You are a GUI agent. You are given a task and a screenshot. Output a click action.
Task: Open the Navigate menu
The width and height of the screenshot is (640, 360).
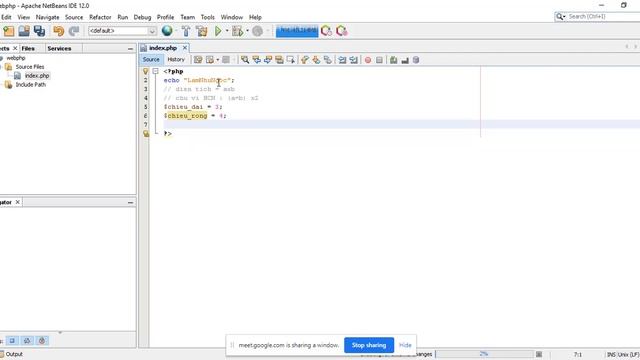point(47,17)
